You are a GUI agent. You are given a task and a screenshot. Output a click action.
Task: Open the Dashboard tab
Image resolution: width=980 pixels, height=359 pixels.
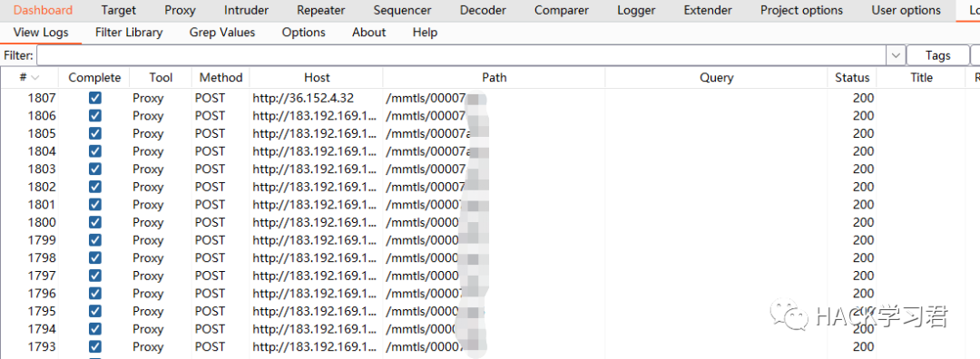[44, 11]
